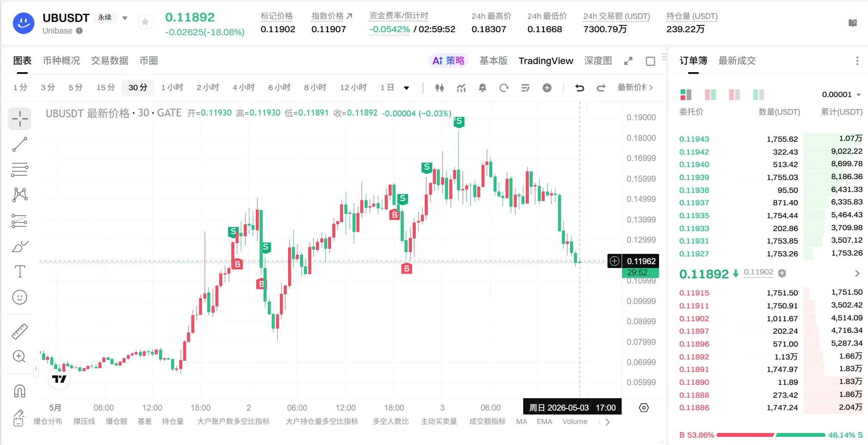The width and height of the screenshot is (868, 445).
Task: Undo the last chart action
Action: (x=580, y=88)
